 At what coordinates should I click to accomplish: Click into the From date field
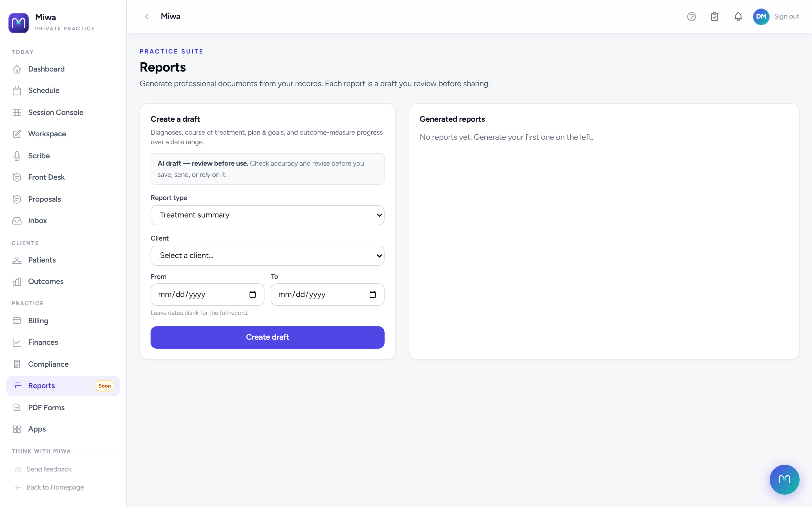pos(207,294)
